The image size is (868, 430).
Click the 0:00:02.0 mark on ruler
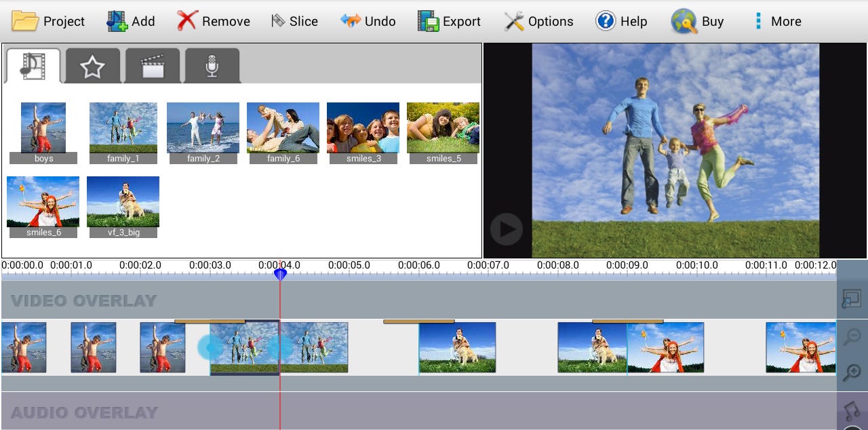pyautogui.click(x=140, y=265)
